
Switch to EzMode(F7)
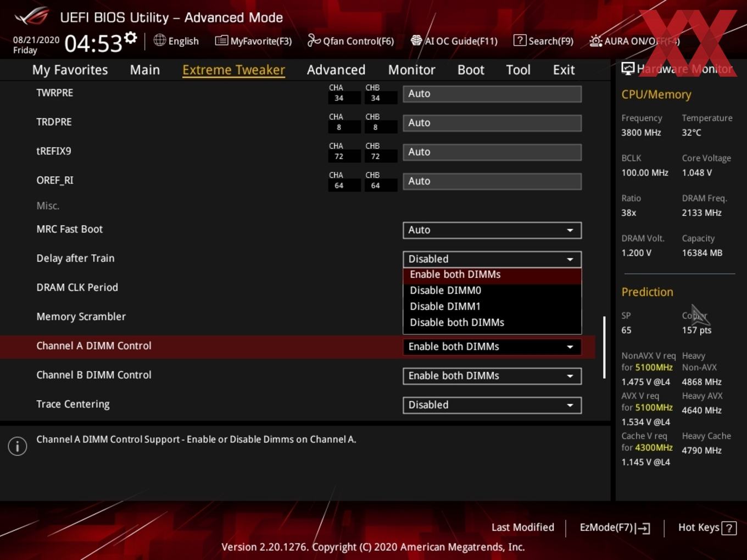coord(615,528)
